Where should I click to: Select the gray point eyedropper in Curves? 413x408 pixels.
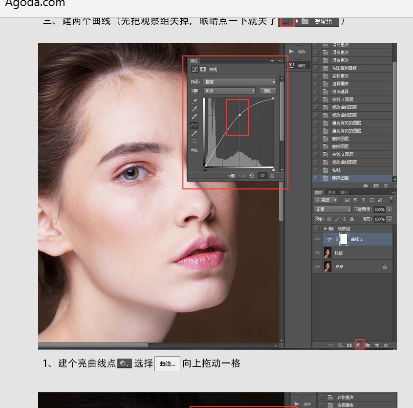pos(195,109)
